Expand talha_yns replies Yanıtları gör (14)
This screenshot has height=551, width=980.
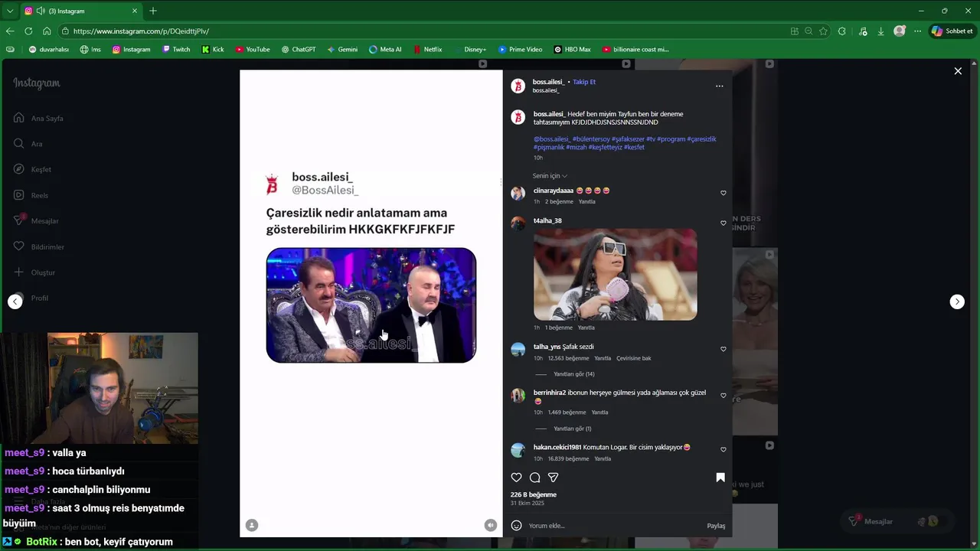coord(574,374)
